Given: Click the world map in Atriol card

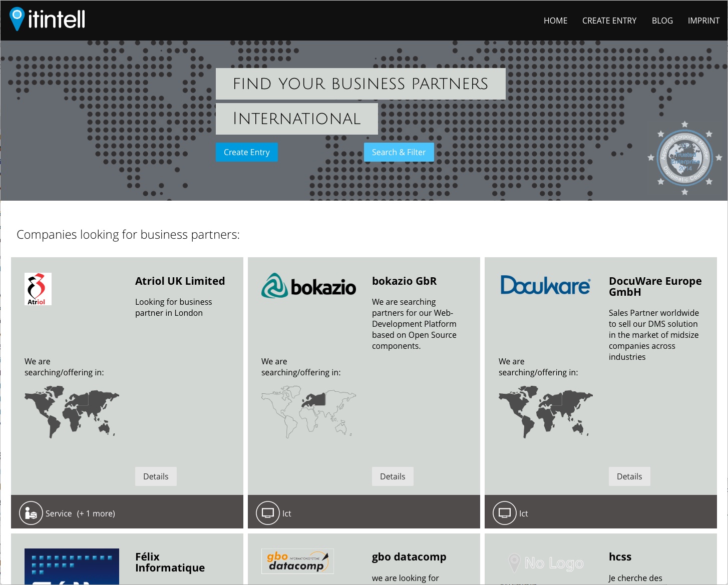Looking at the screenshot, I should coord(72,411).
